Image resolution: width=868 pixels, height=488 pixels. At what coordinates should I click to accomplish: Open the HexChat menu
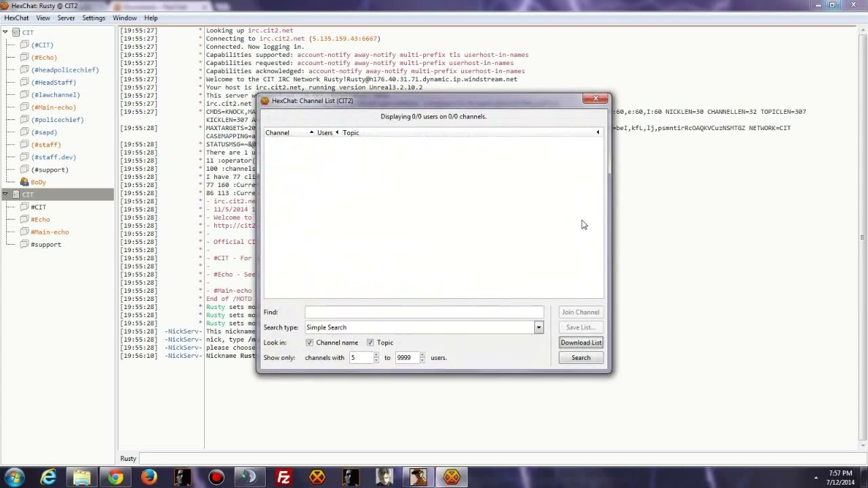point(16,18)
